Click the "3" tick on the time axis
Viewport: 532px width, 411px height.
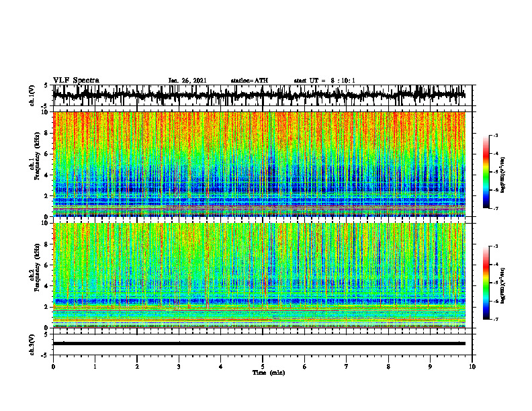[179, 367]
